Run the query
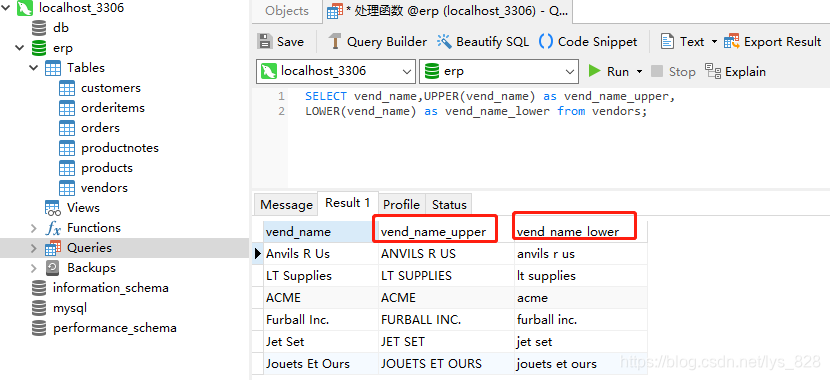This screenshot has width=830, height=380. [x=609, y=71]
